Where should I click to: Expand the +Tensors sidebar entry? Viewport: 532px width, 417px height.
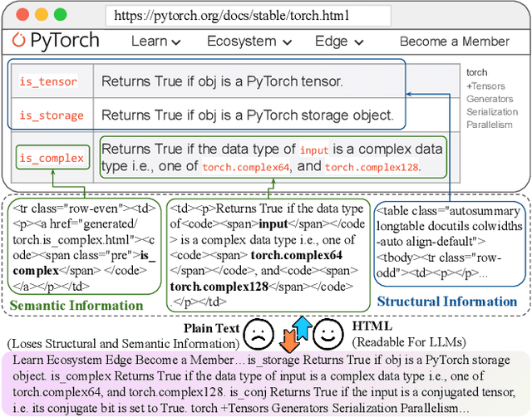(x=485, y=86)
